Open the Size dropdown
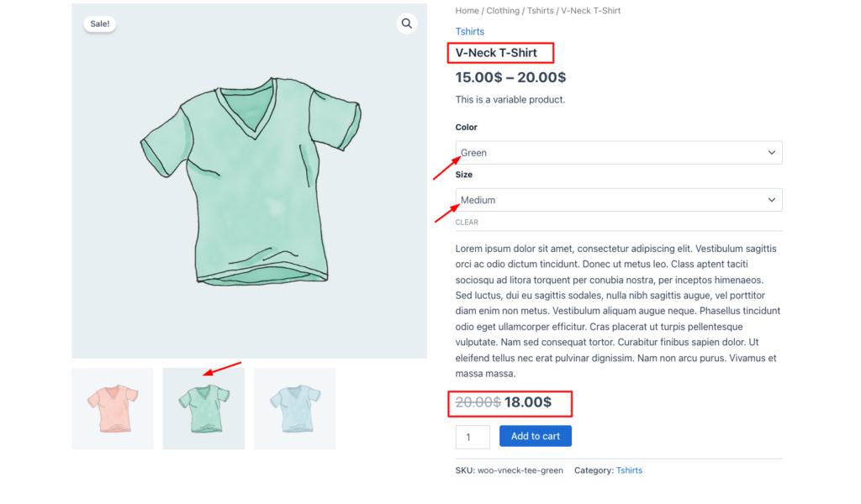The width and height of the screenshot is (861, 504). click(x=619, y=200)
